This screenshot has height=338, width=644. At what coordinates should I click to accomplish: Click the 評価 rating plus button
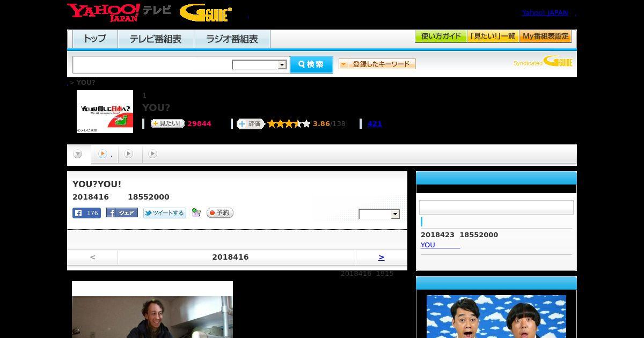coord(251,124)
